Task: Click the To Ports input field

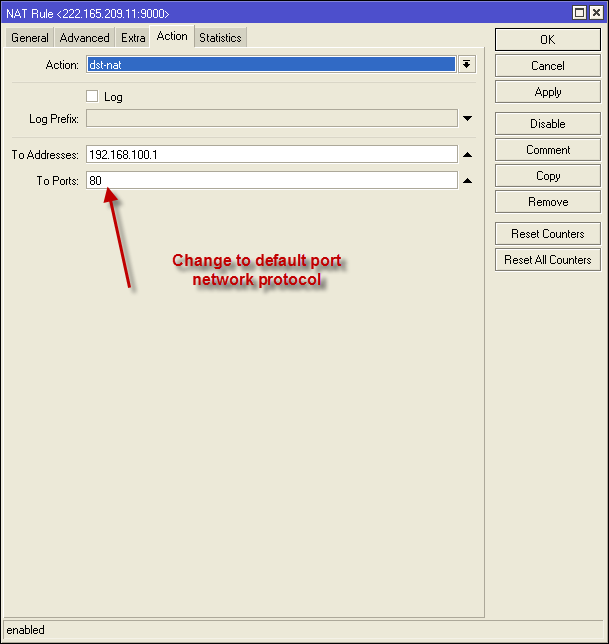Action: point(271,181)
